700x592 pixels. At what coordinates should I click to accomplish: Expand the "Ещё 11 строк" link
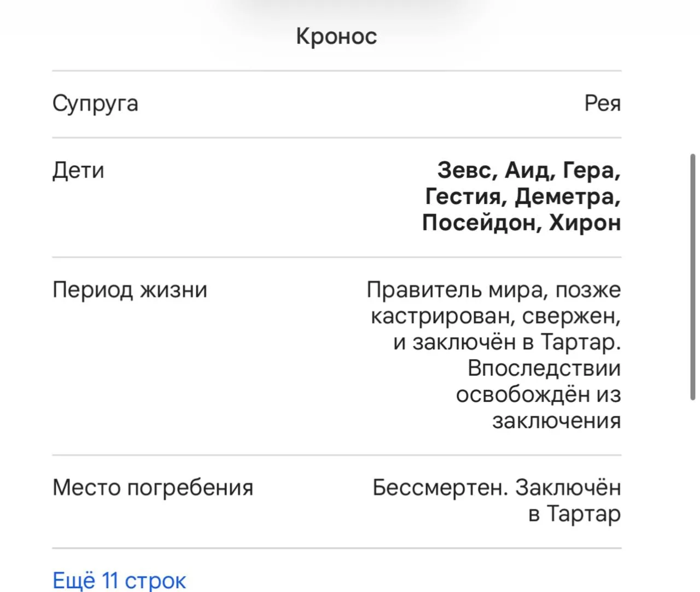(119, 581)
